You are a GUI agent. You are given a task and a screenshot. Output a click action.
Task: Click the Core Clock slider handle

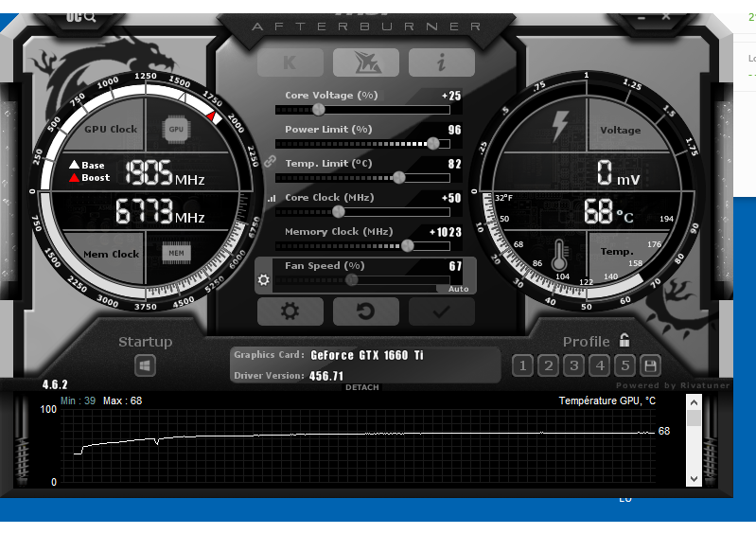coord(339,211)
